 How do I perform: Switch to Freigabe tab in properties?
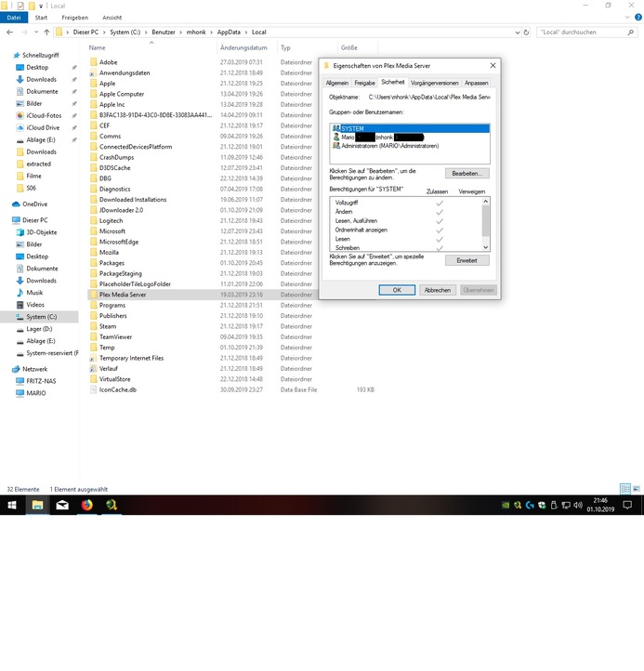364,83
